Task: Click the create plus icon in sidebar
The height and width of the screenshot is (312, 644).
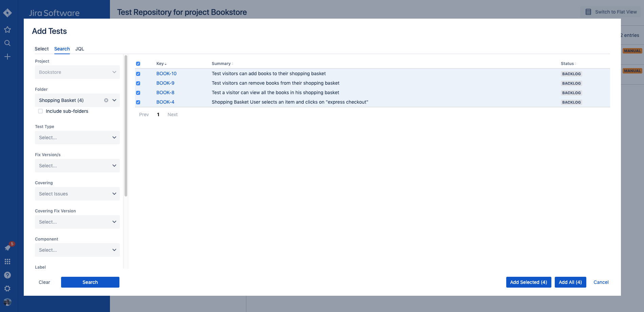Action: (x=7, y=57)
